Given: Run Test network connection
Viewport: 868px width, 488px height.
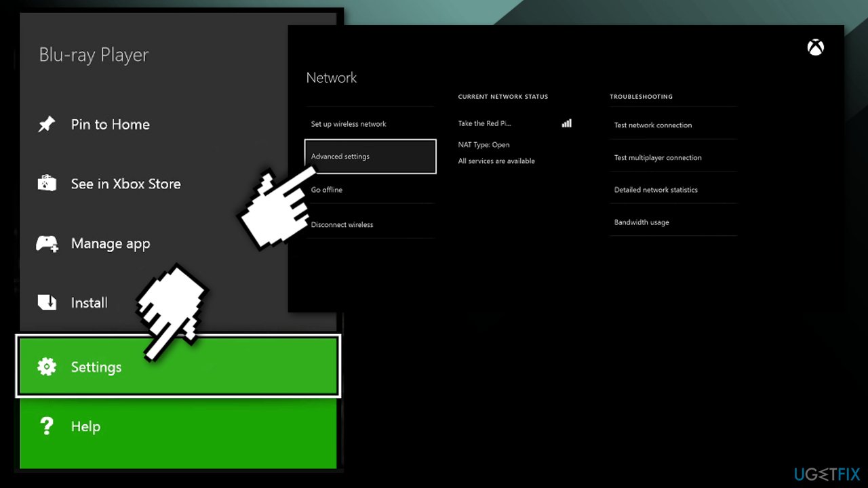Looking at the screenshot, I should (x=653, y=125).
